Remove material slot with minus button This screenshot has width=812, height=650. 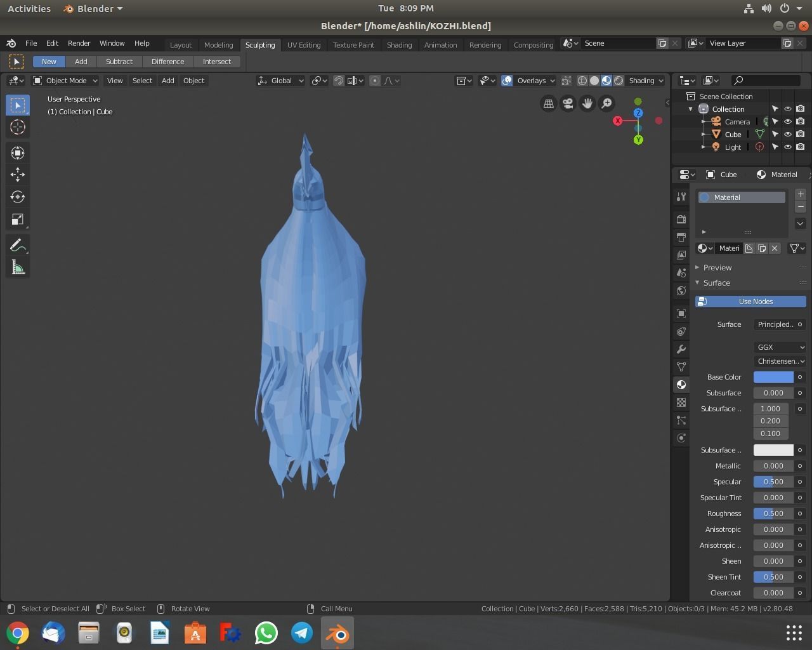coord(801,207)
